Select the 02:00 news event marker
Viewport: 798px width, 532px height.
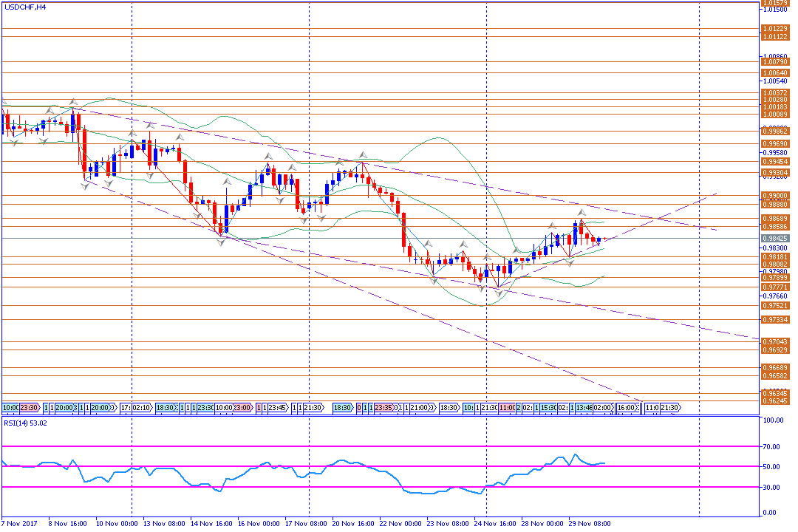603,408
